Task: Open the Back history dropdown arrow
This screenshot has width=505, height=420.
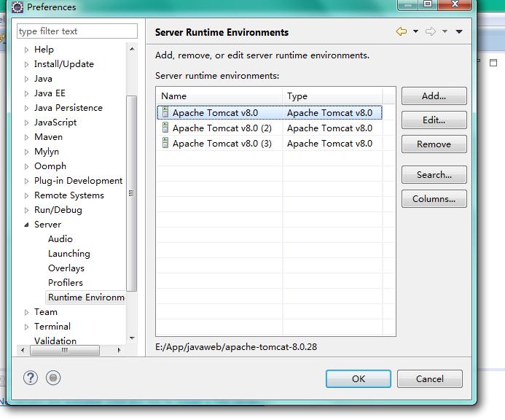Action: click(x=416, y=31)
